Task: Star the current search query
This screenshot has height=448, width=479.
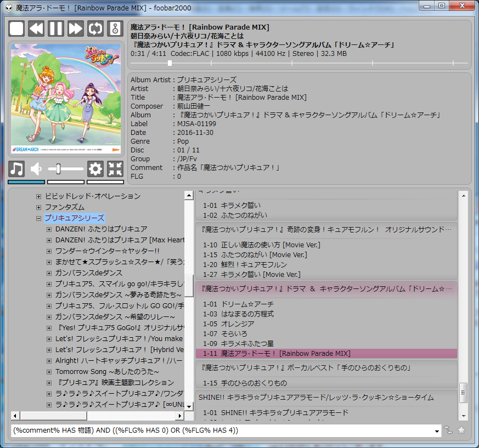Action: 463,430
